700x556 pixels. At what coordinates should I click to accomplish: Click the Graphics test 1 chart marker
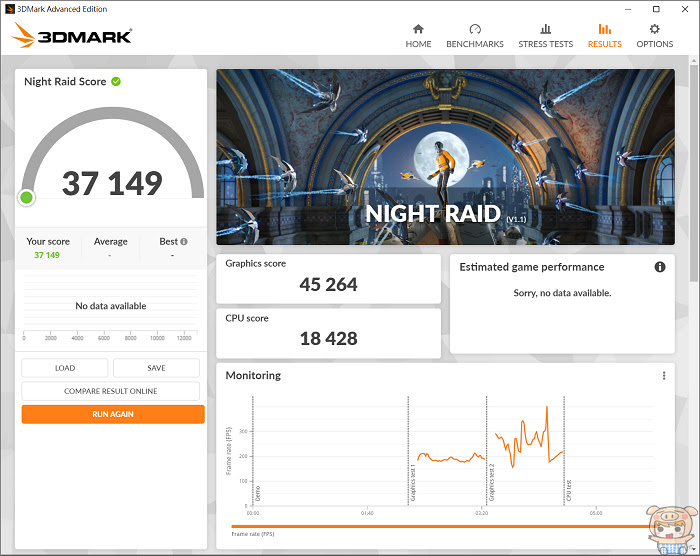(x=413, y=483)
